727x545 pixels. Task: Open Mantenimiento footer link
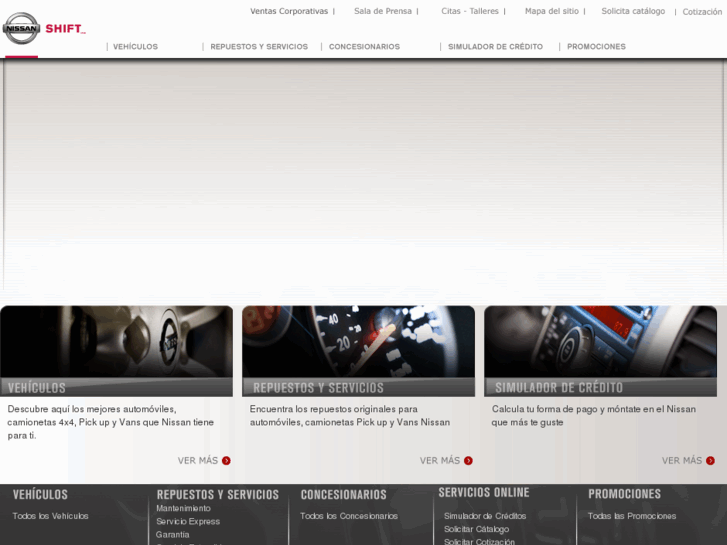pos(184,508)
